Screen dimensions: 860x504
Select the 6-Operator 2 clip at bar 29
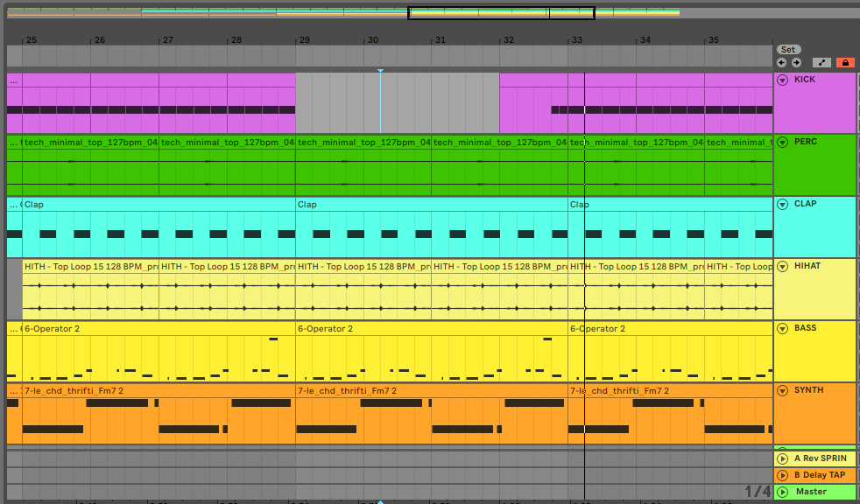coord(432,329)
